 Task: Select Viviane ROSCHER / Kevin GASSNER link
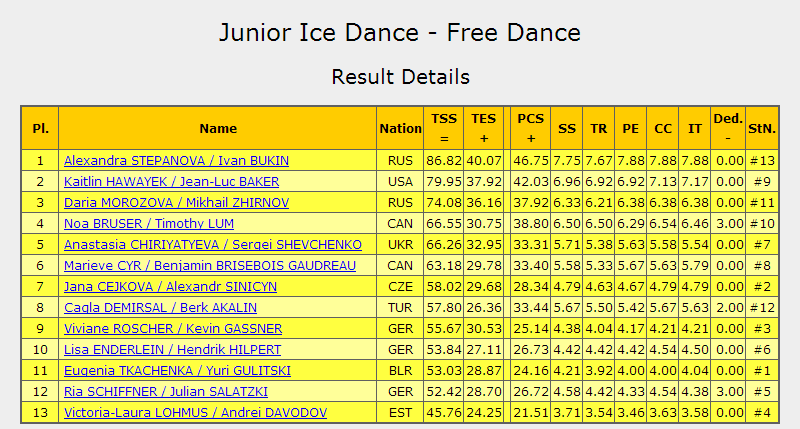point(173,329)
